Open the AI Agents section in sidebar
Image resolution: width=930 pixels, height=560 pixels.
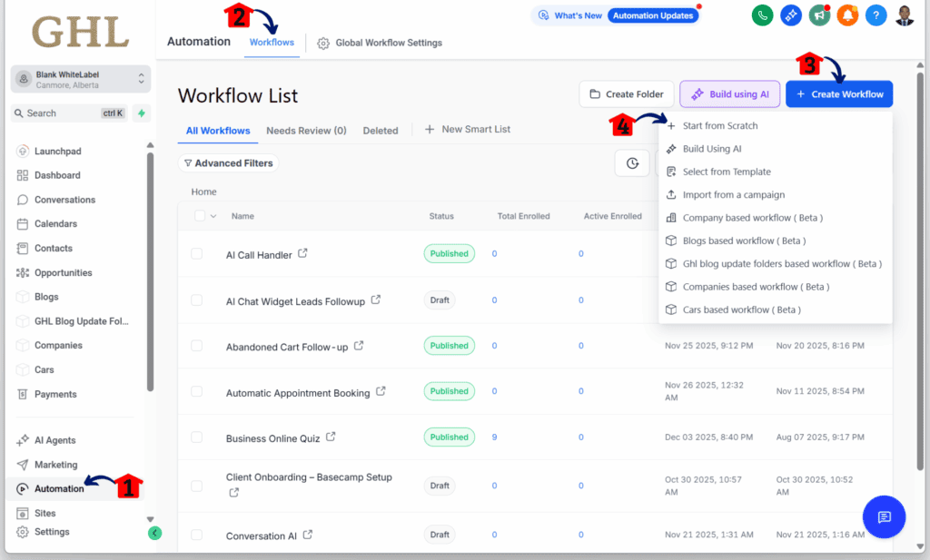pos(54,439)
